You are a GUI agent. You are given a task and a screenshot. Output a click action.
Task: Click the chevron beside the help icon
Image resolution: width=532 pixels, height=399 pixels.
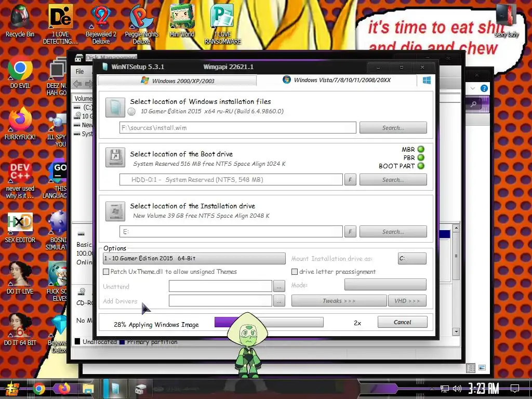pyautogui.click(x=473, y=88)
